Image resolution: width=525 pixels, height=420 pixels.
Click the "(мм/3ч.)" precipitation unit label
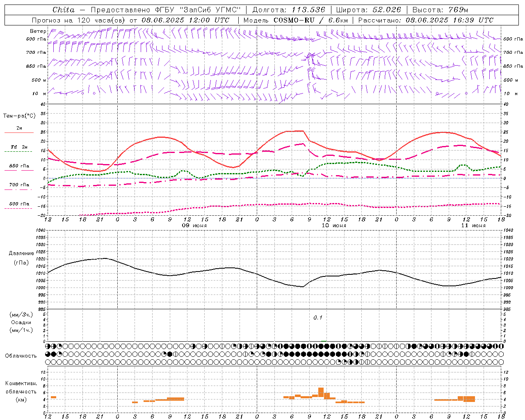tap(21, 315)
